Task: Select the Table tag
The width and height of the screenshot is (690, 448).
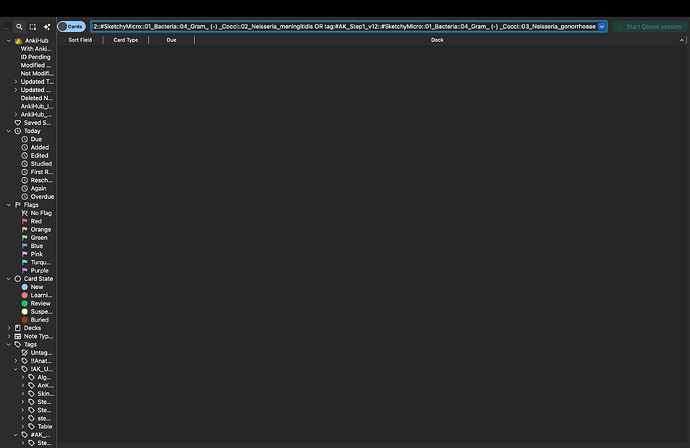Action: coord(40,426)
